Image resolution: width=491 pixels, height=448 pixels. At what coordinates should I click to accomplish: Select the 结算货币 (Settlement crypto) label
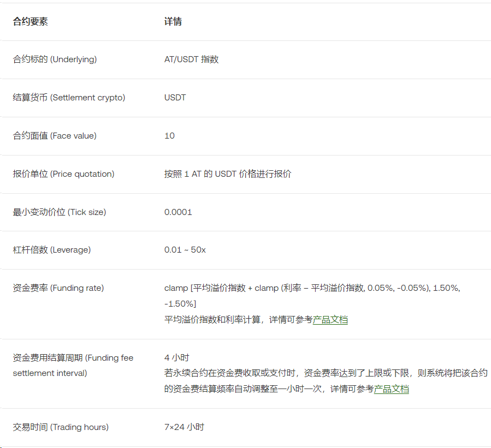click(67, 98)
